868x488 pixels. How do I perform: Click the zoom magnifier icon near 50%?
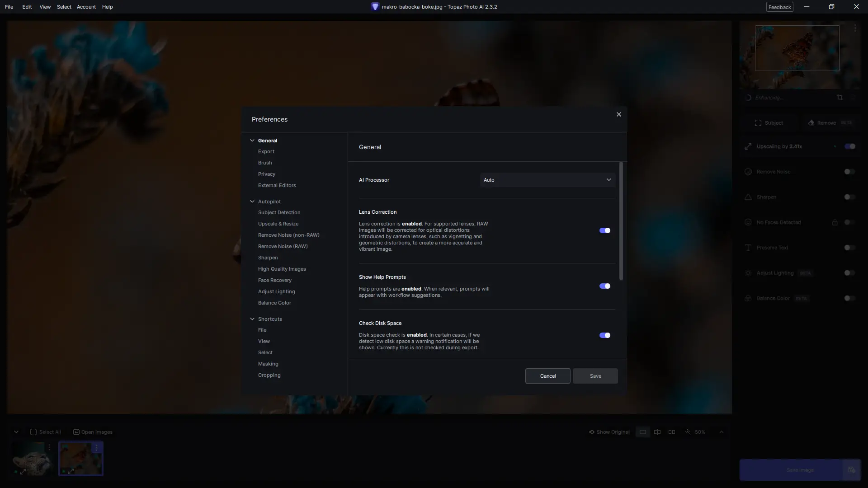pyautogui.click(x=688, y=432)
